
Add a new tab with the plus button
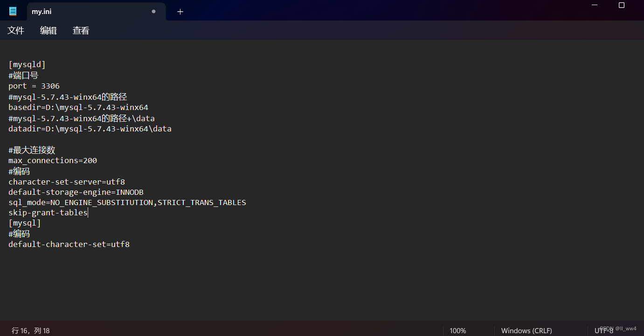click(x=180, y=12)
